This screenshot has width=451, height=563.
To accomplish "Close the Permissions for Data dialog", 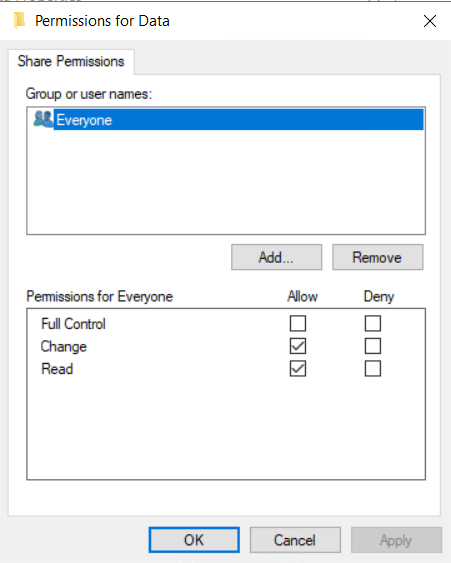I will [x=430, y=21].
